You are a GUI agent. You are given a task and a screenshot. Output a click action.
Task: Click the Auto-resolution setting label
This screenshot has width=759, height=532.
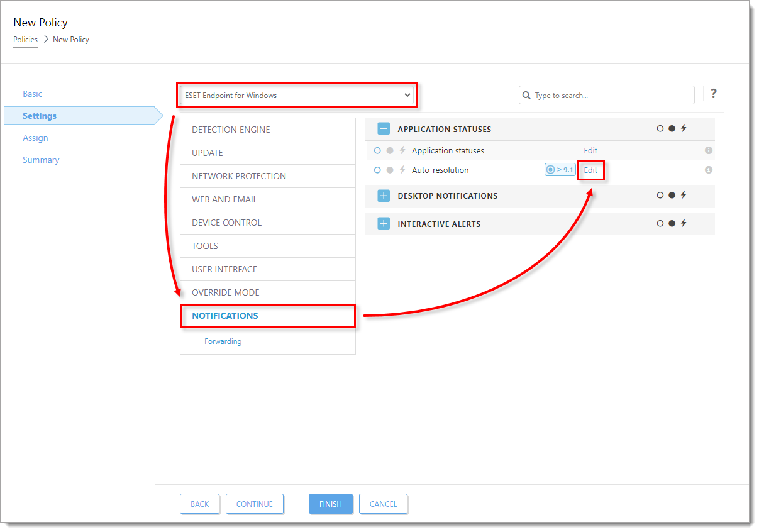click(x=440, y=170)
